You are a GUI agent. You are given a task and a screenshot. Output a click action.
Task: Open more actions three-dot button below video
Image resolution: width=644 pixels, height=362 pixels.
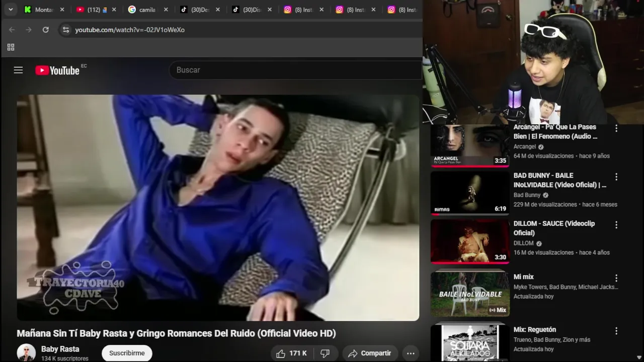point(411,353)
